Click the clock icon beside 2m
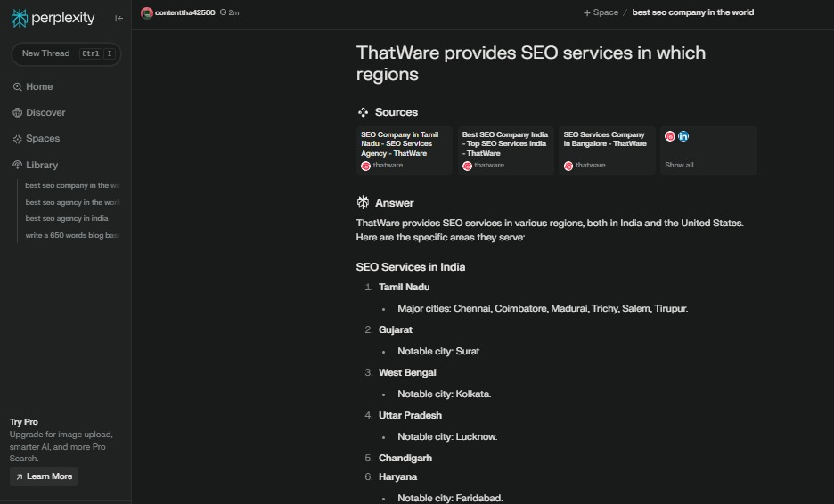This screenshot has width=834, height=504. pos(224,12)
